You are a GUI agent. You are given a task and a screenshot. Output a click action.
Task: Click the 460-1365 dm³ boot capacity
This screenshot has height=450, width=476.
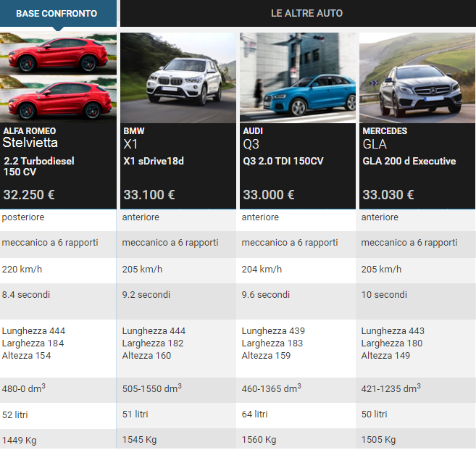(x=272, y=388)
